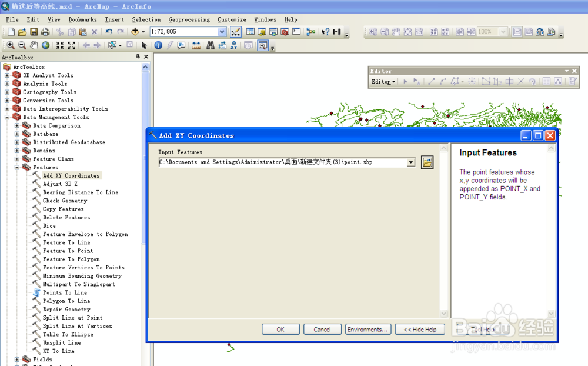This screenshot has height=366, width=588.
Task: Click OK in Add XY Coordinates dialog
Action: (x=280, y=330)
